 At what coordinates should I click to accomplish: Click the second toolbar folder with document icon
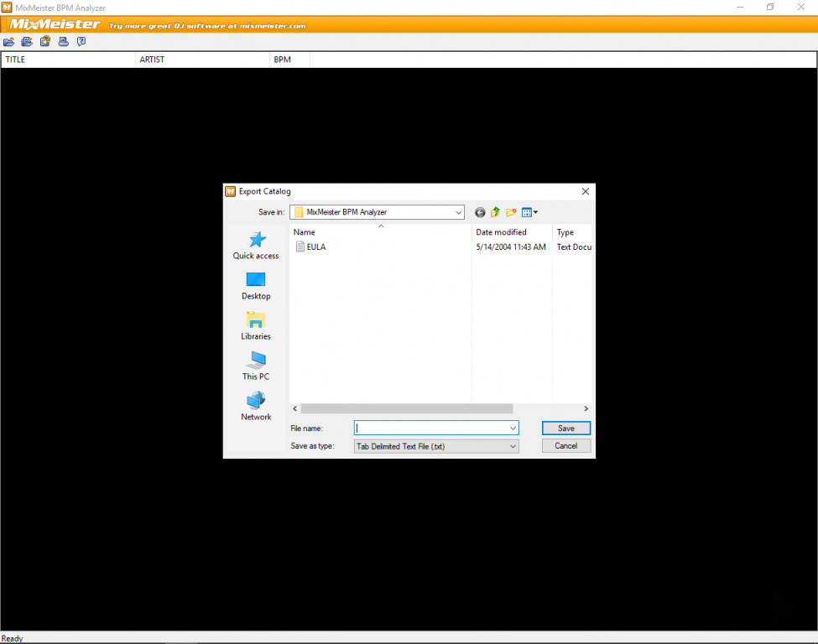pyautogui.click(x=27, y=42)
